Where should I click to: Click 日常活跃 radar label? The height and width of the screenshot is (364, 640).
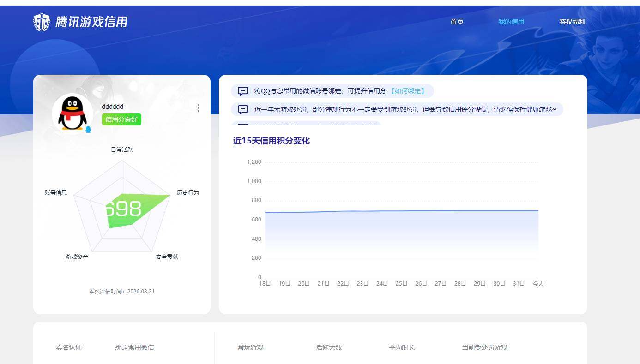pyautogui.click(x=122, y=150)
